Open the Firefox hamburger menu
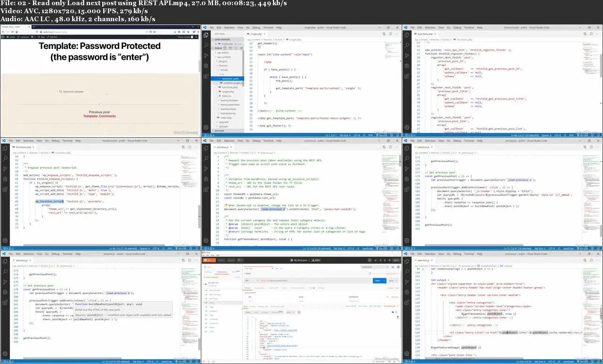Image resolution: width=603 pixels, height=364 pixels. coord(198,32)
